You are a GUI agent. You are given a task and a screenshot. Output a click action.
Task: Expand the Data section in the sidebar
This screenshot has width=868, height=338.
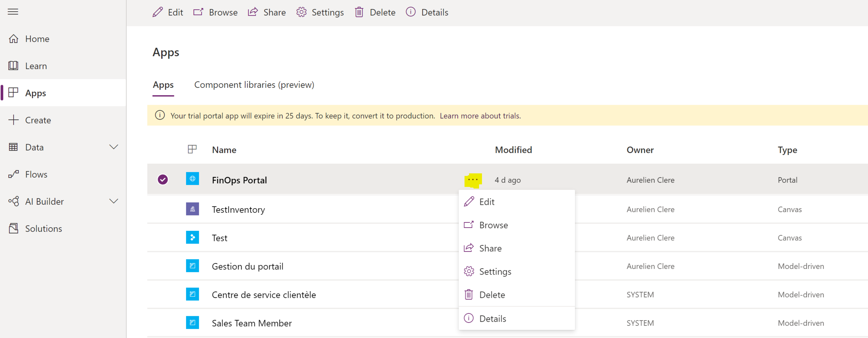click(x=114, y=147)
